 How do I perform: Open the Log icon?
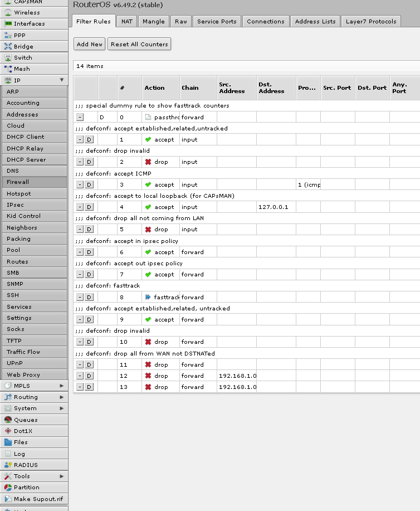pos(8,454)
